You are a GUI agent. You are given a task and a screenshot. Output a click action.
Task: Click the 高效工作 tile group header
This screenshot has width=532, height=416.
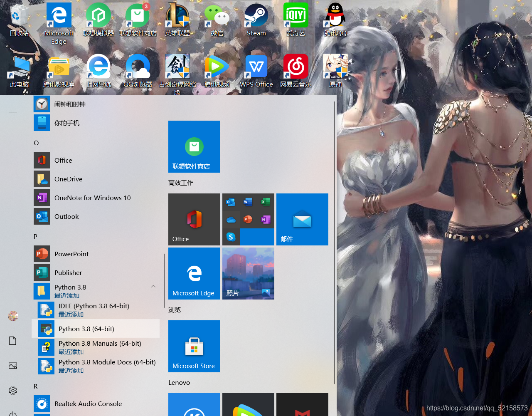[181, 183]
